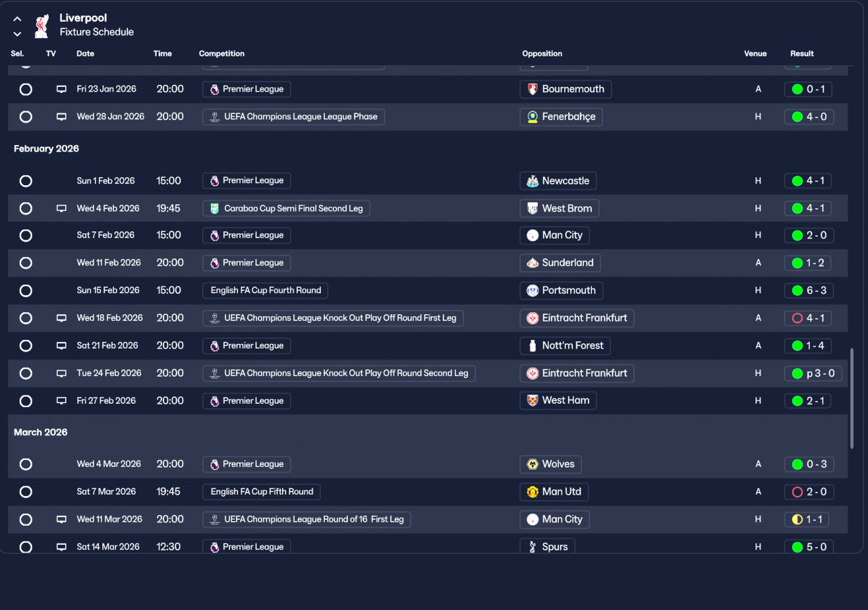Click the TV icon for Fenerbahçe match
Screen dimensions: 868x610
tap(62, 117)
